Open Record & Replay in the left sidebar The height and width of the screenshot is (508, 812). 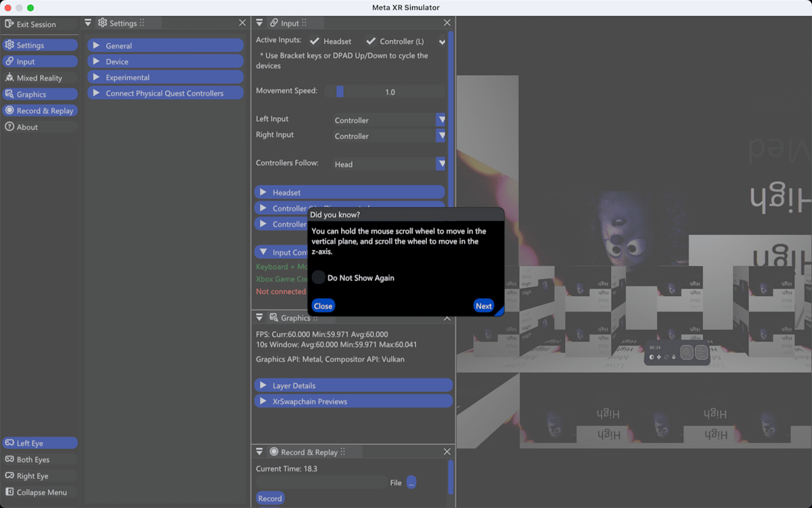39,110
